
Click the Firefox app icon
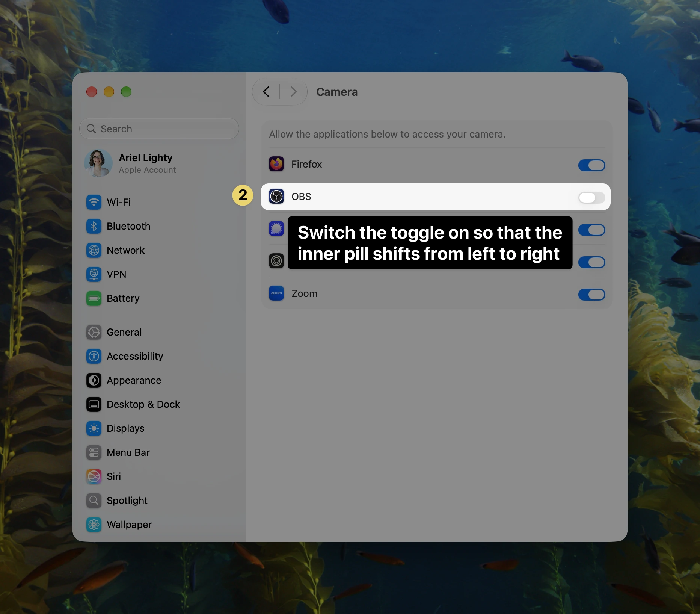pos(276,164)
